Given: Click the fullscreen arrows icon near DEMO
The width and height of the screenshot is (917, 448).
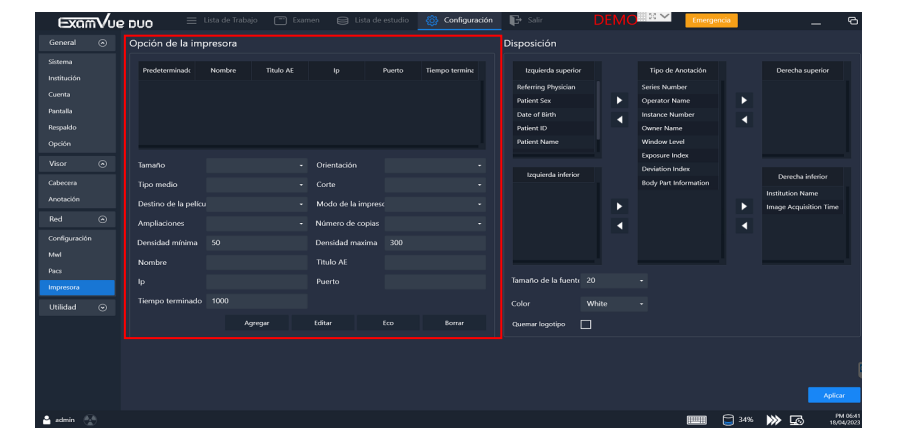Looking at the screenshot, I should click(x=652, y=16).
